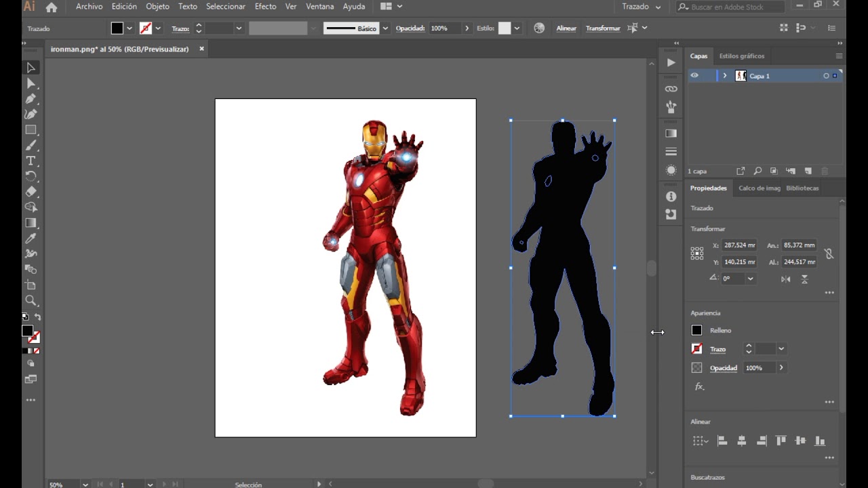This screenshot has width=868, height=488.
Task: Click Flip Horizontal in Transformar
Action: pos(785,279)
